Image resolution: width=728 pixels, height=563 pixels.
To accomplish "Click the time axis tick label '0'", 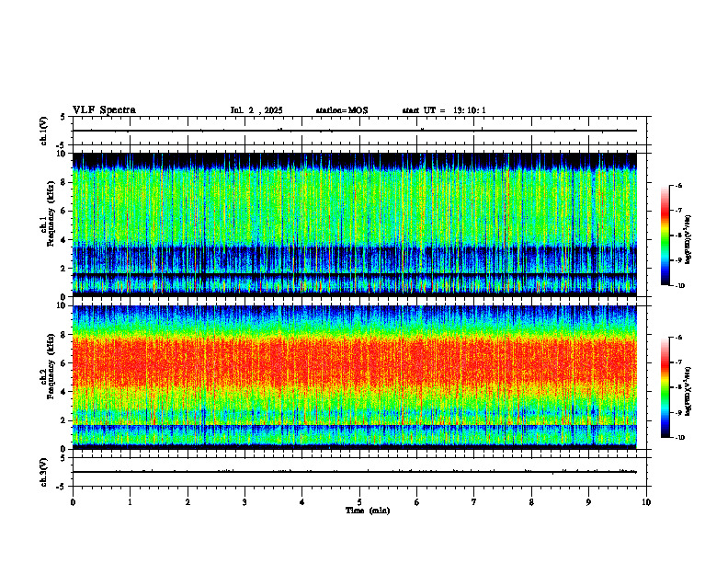I will pos(73,502).
